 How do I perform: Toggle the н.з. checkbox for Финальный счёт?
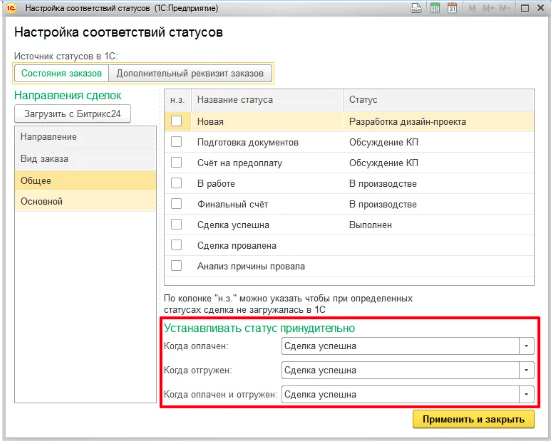coord(176,204)
